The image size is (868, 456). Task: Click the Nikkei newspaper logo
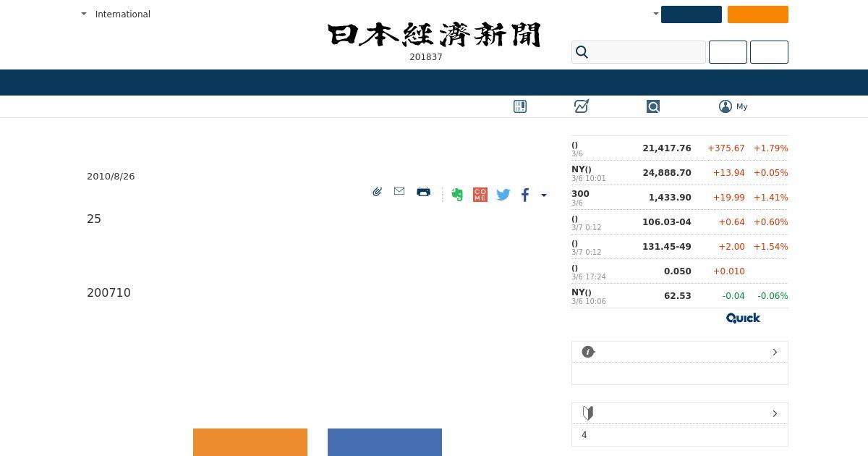click(x=434, y=35)
